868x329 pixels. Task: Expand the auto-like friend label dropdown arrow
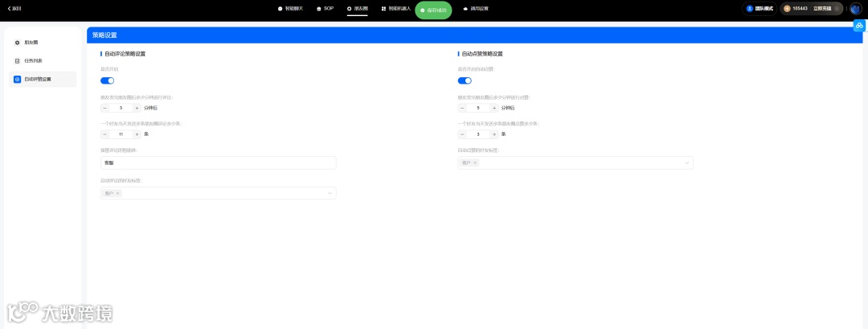point(687,162)
